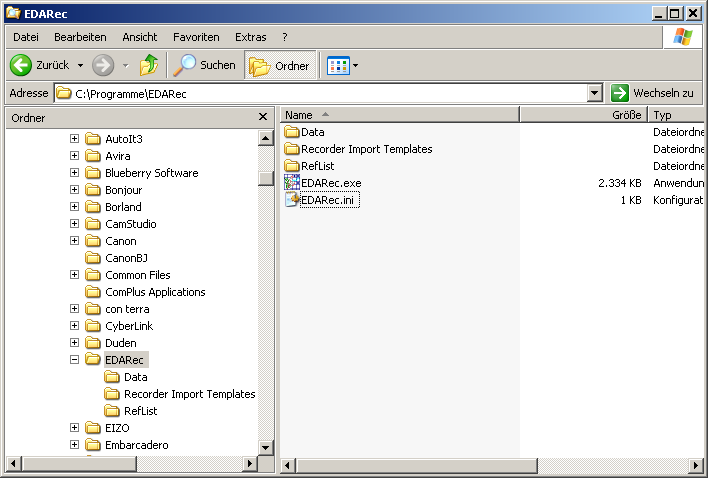Click the folder tree scroll up arrow
The height and width of the screenshot is (478, 708).
coord(266,138)
